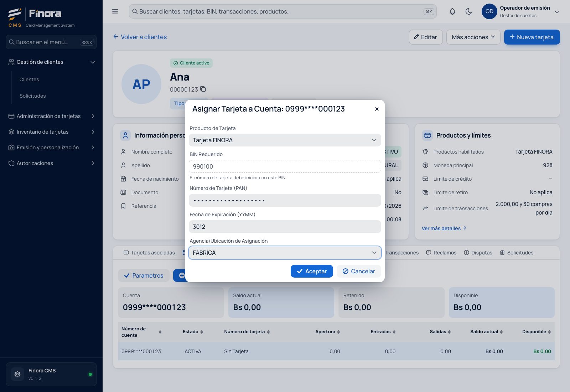This screenshot has height=392, width=570.
Task: Expand Inventario de tarjetas menu
Action: click(51, 132)
